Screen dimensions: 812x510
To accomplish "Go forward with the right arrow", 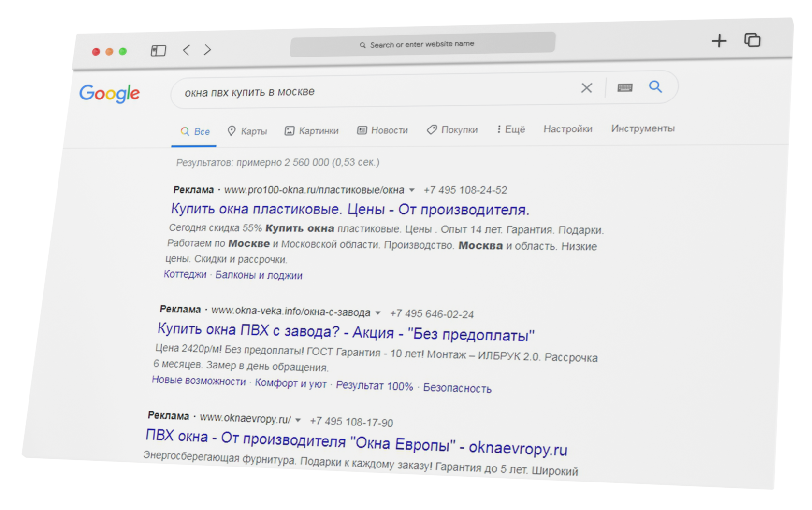I will [x=207, y=49].
